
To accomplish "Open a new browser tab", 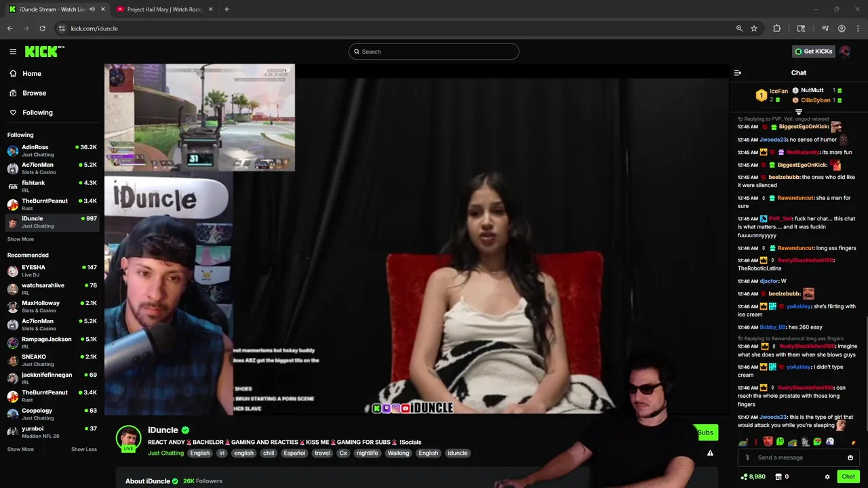I will click(226, 9).
